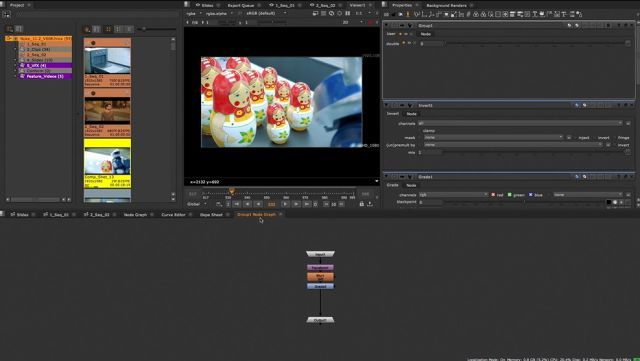Screen dimensions: 640x361
Task: Click the clip-to-format icon in viewer toolbar
Action: pos(316,13)
